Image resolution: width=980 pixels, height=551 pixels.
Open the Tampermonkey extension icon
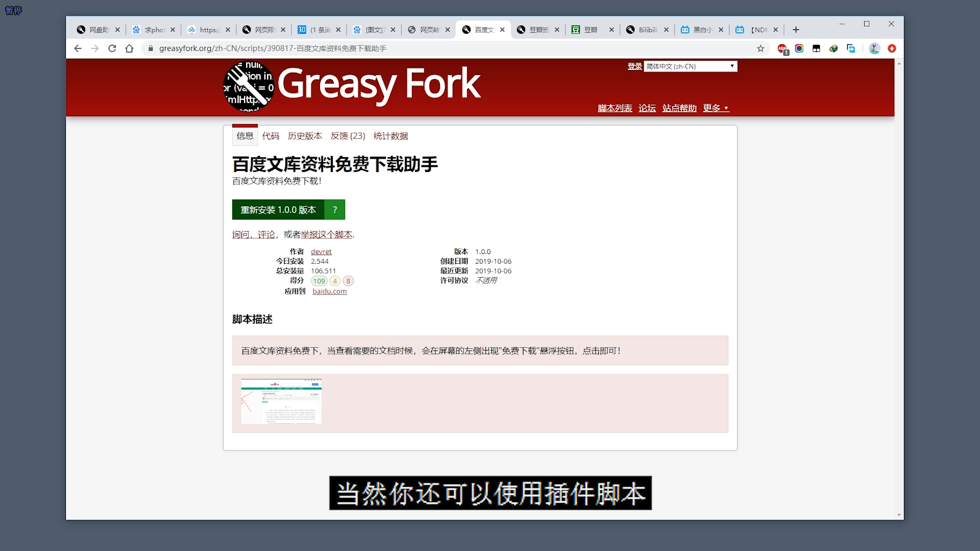pos(816,48)
